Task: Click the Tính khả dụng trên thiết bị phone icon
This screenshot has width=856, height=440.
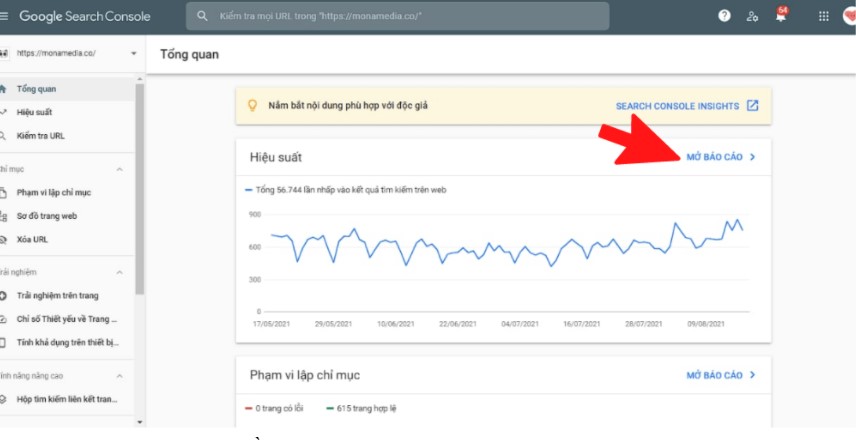Action: (x=3, y=343)
